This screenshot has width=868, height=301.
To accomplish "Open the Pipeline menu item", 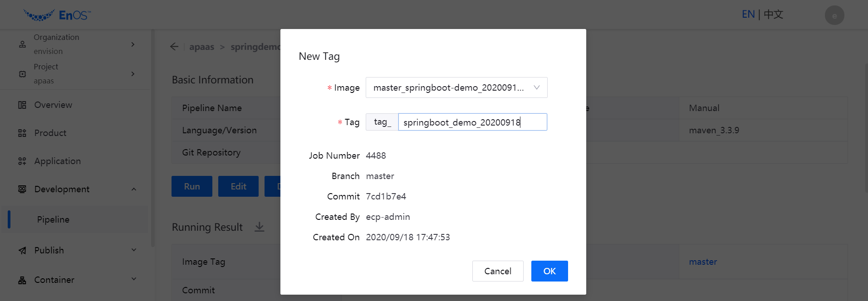I will coord(54,220).
